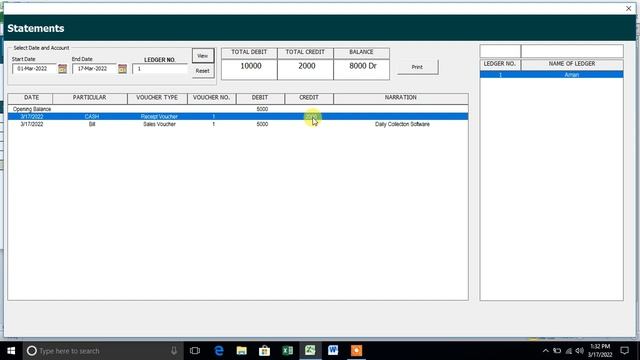This screenshot has width=640, height=360.
Task: Click the DATE column header
Action: [x=31, y=98]
